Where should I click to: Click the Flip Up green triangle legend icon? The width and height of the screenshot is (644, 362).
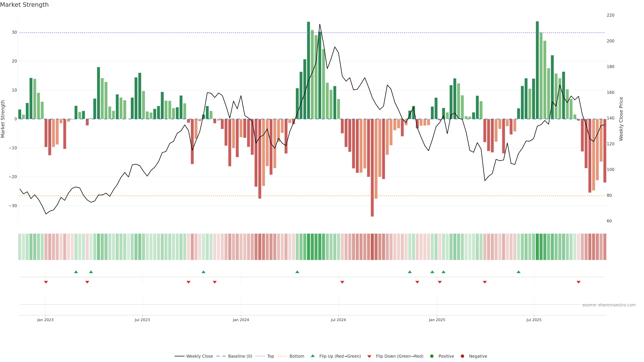[x=312, y=356]
